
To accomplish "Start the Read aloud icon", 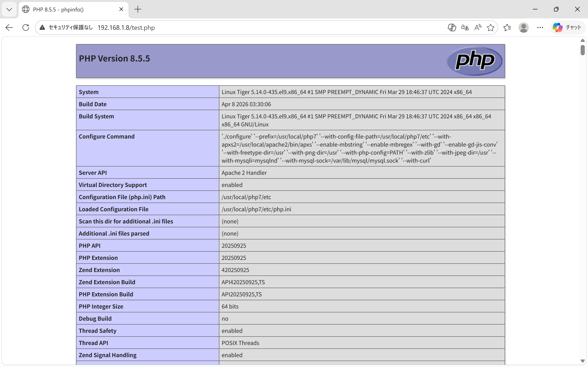I will 478,28.
